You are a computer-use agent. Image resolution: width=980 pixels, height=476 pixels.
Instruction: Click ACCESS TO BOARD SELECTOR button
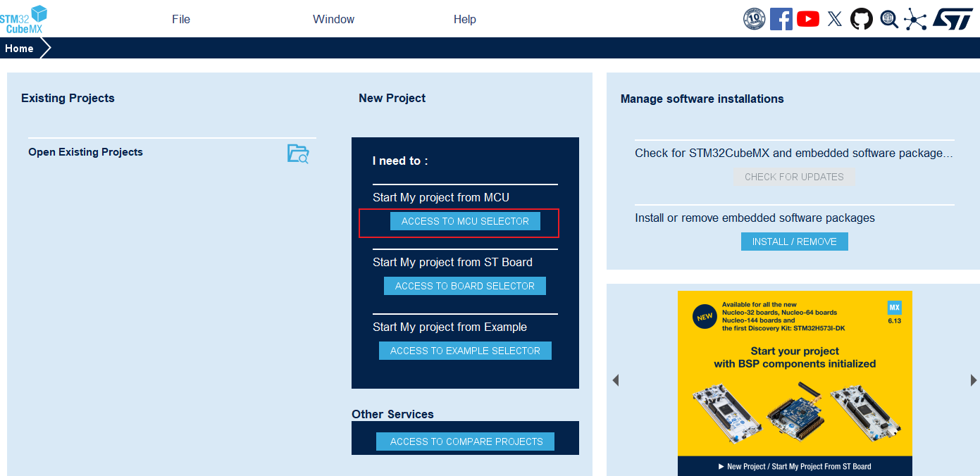click(465, 286)
